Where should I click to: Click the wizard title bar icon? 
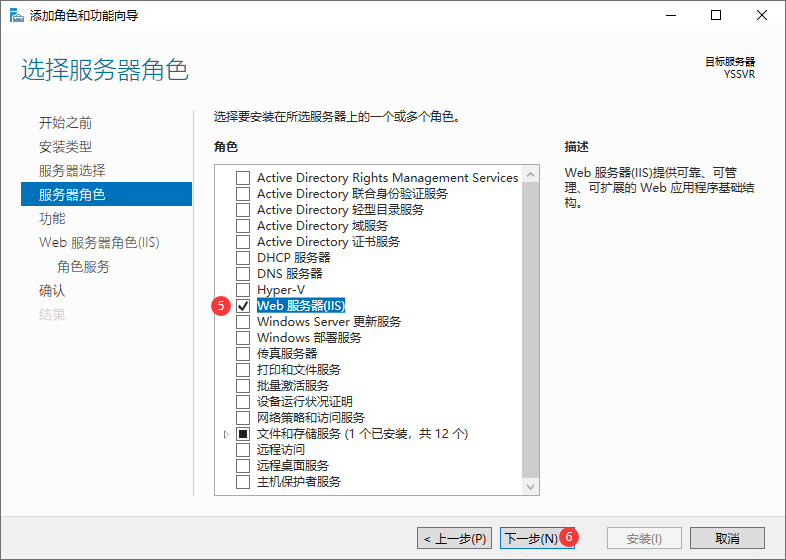click(x=17, y=16)
